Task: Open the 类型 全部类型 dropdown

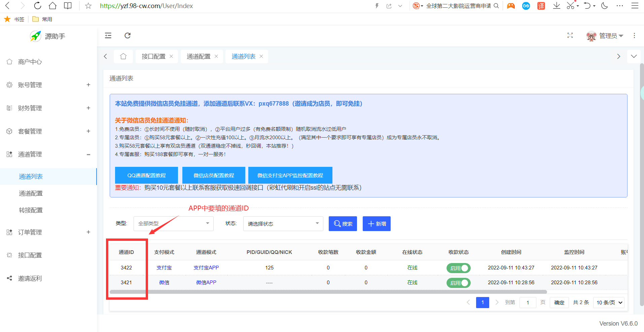Action: 174,224
